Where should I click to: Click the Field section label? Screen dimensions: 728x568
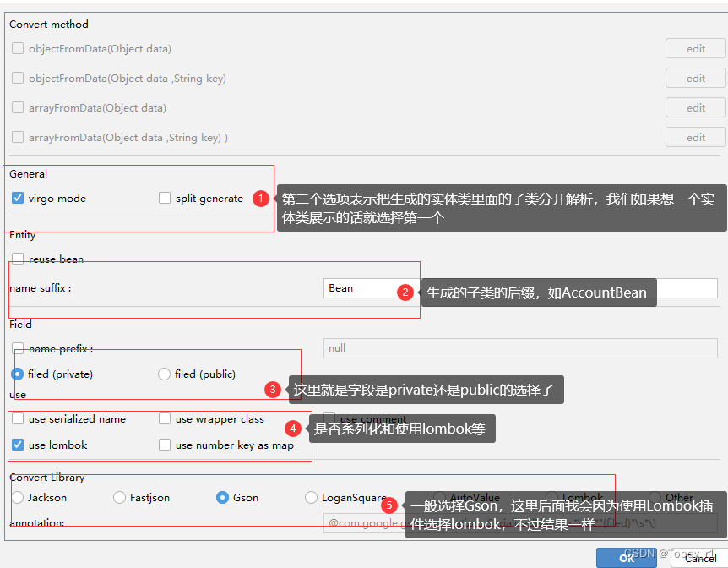click(x=20, y=324)
